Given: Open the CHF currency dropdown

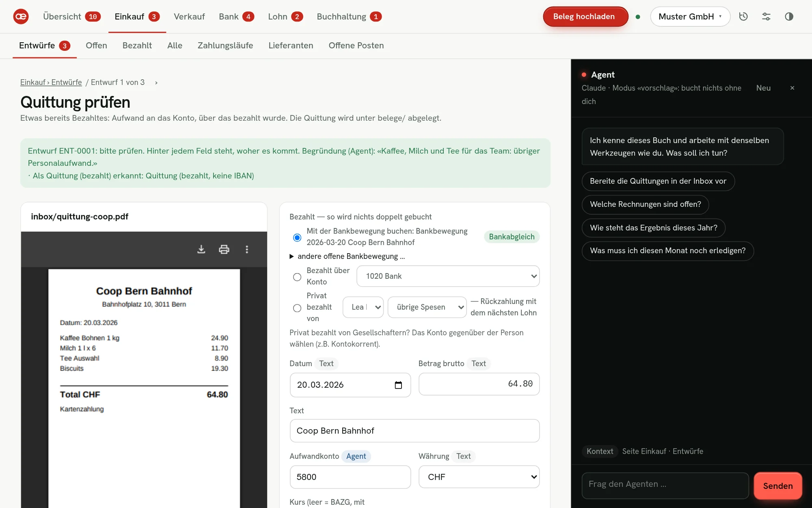Looking at the screenshot, I should [x=479, y=477].
